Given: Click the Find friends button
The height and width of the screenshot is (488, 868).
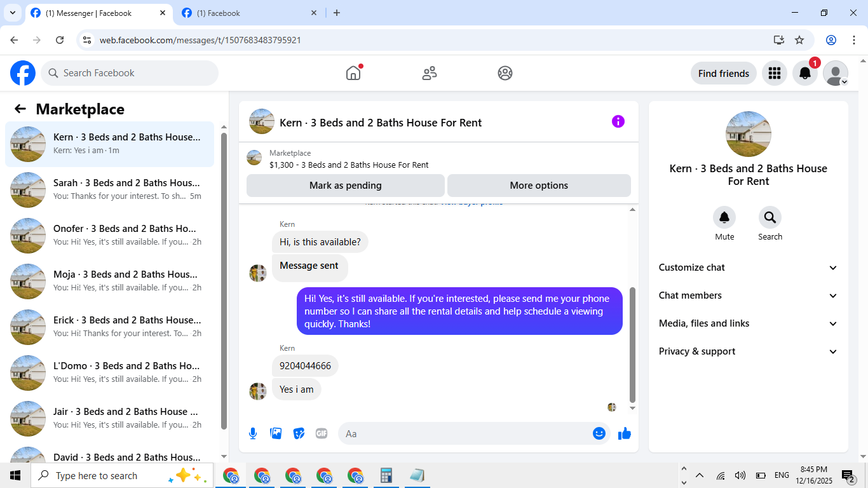Looking at the screenshot, I should tap(724, 73).
